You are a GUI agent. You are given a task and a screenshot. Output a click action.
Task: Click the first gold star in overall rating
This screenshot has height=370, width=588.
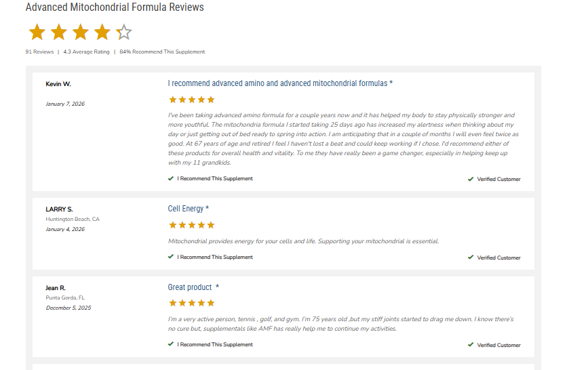click(x=37, y=32)
